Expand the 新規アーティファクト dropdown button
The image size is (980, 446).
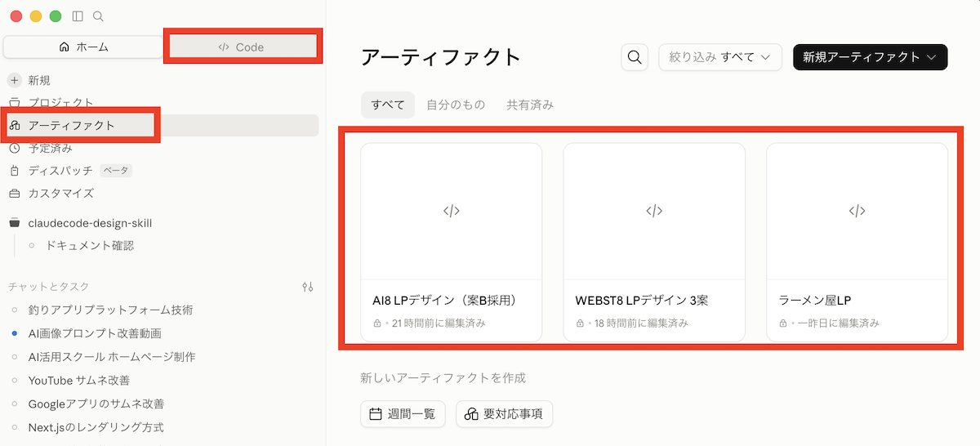tap(870, 57)
